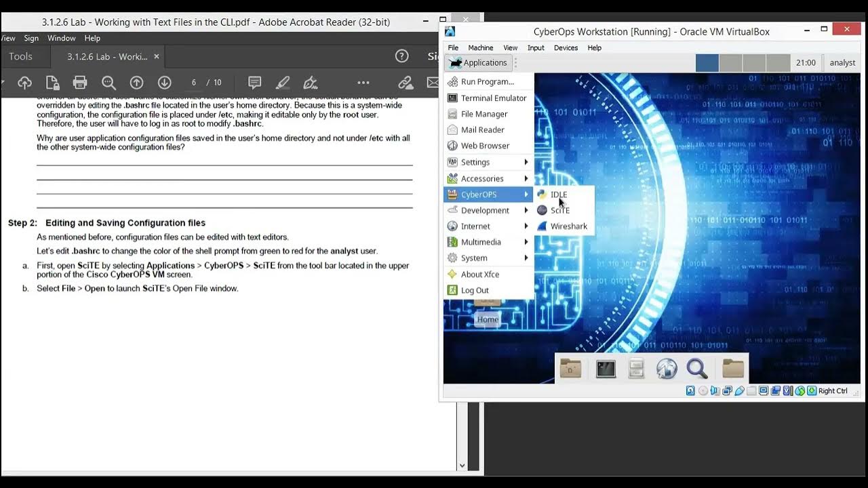Select Run Program... from Applications menu
Image resolution: width=868 pixels, height=488 pixels.
point(489,81)
